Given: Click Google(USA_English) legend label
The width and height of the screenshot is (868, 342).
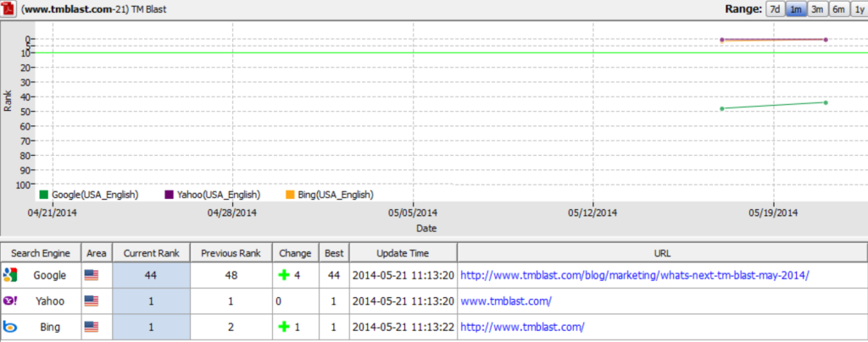Looking at the screenshot, I should click(x=95, y=195).
